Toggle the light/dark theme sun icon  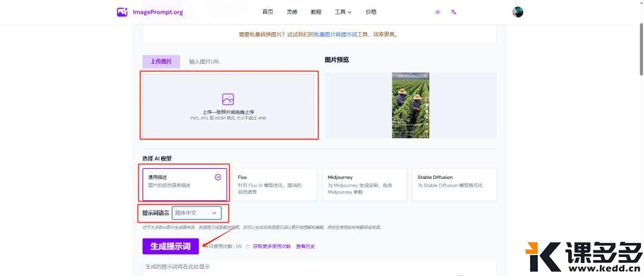437,12
